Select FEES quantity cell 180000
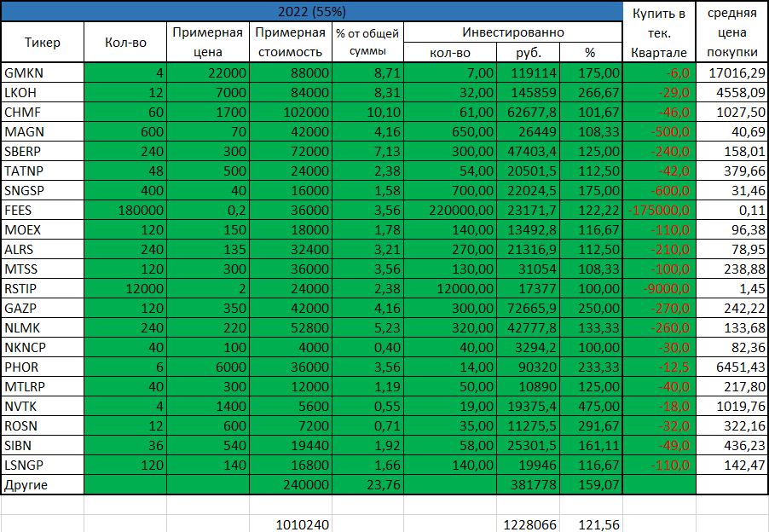The height and width of the screenshot is (532, 769). coord(125,211)
